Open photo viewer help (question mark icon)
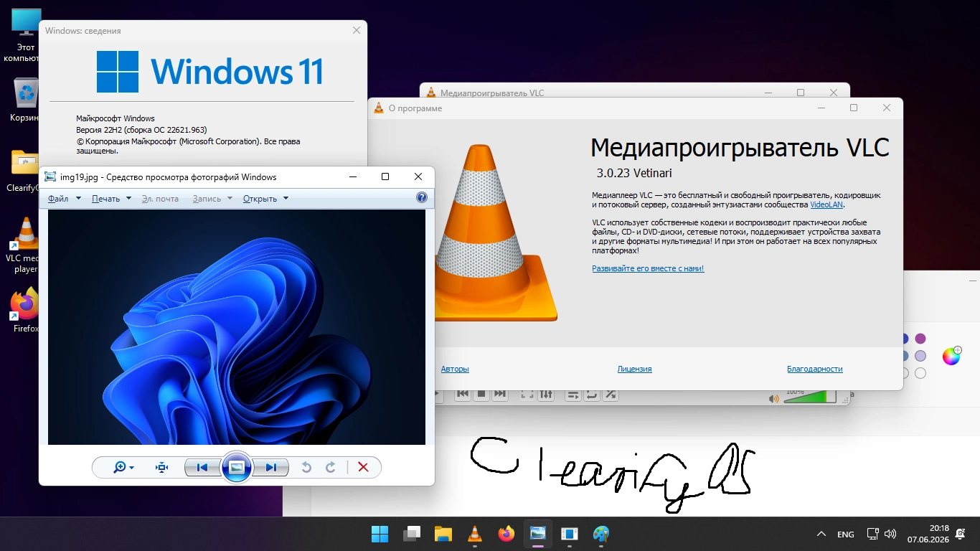980x551 pixels. pyautogui.click(x=422, y=198)
